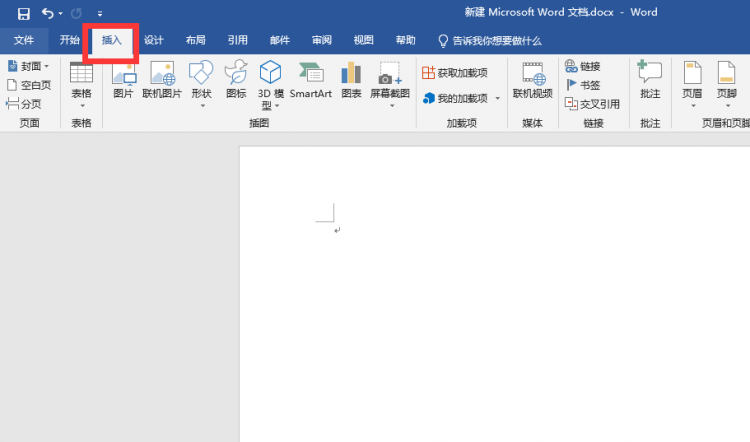Screen dimensions: 750x442
Task: Insert online video with 联机视频
Action: pos(532,80)
